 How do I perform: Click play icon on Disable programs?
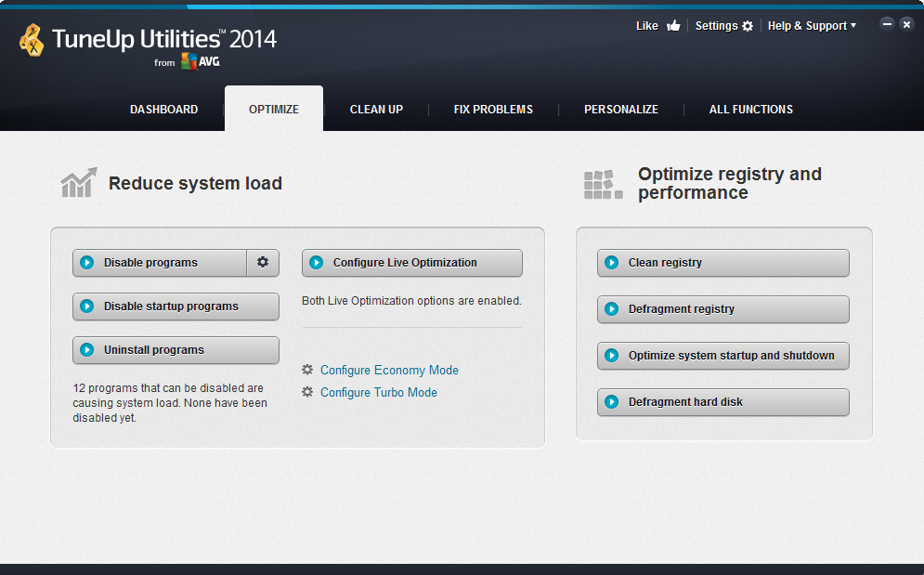click(87, 263)
